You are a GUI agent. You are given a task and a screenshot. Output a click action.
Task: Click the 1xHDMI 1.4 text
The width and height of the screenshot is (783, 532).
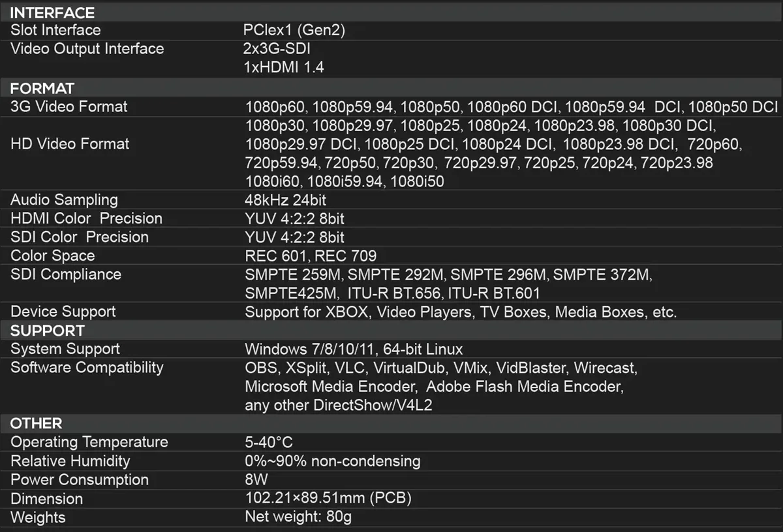[284, 67]
